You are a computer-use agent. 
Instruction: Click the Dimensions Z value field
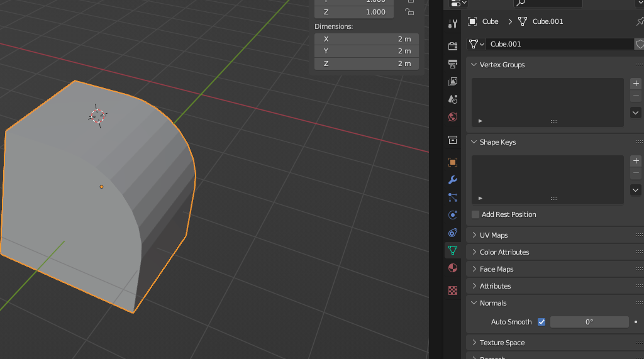pos(367,64)
